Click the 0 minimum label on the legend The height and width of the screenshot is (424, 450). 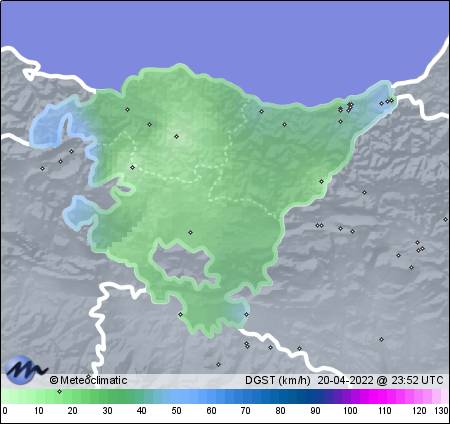pyautogui.click(x=4, y=411)
